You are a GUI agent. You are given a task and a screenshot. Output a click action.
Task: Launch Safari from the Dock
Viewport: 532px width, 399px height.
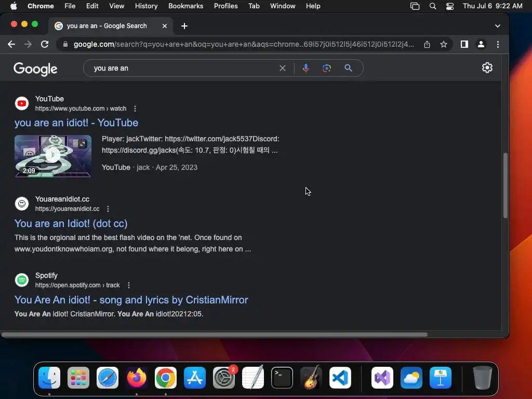click(108, 378)
